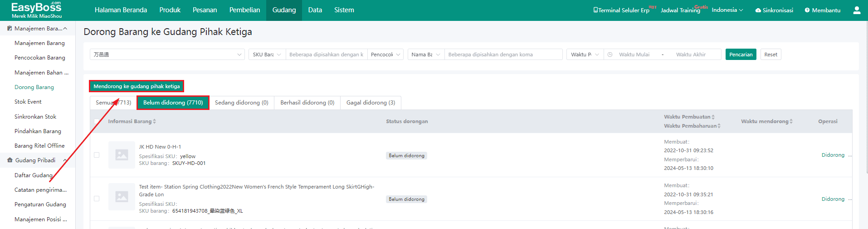Click the EasyBoss logo
The image size is (868, 229).
pos(36,10)
